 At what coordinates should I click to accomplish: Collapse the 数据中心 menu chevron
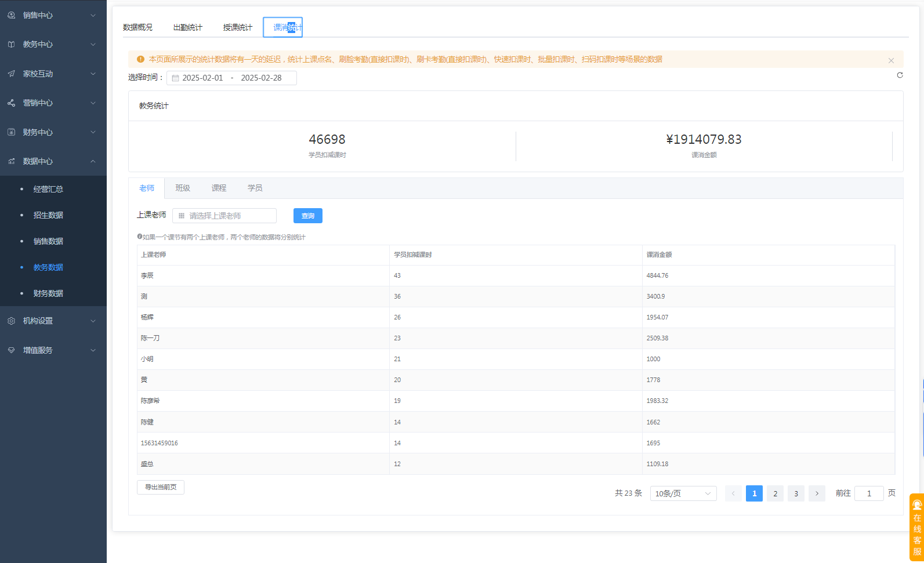pyautogui.click(x=93, y=161)
